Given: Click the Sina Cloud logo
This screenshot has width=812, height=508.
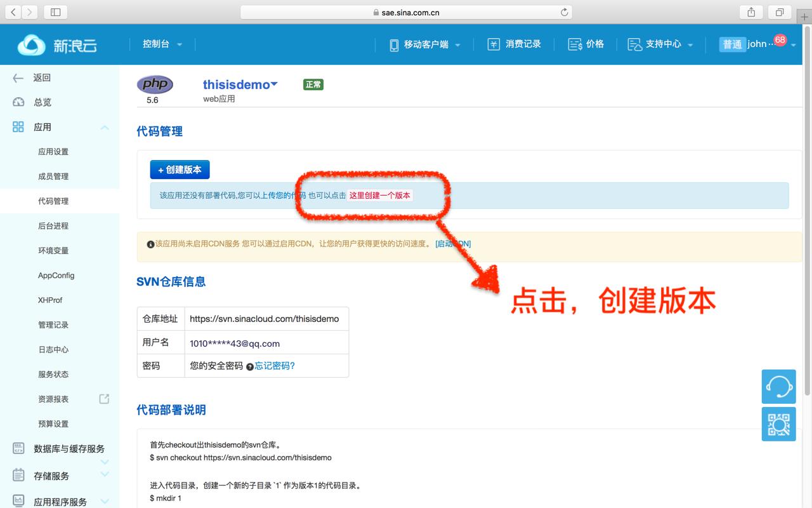Looking at the screenshot, I should (x=57, y=44).
